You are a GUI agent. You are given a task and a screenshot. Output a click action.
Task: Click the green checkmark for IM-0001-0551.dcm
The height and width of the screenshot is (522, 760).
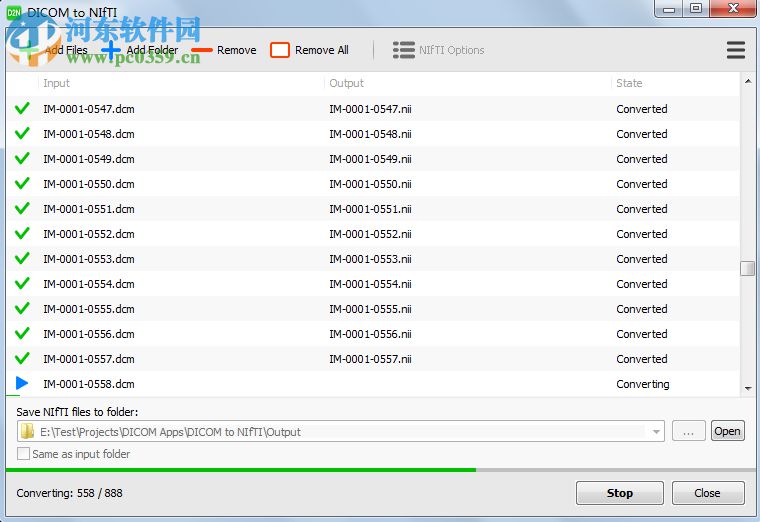click(22, 208)
